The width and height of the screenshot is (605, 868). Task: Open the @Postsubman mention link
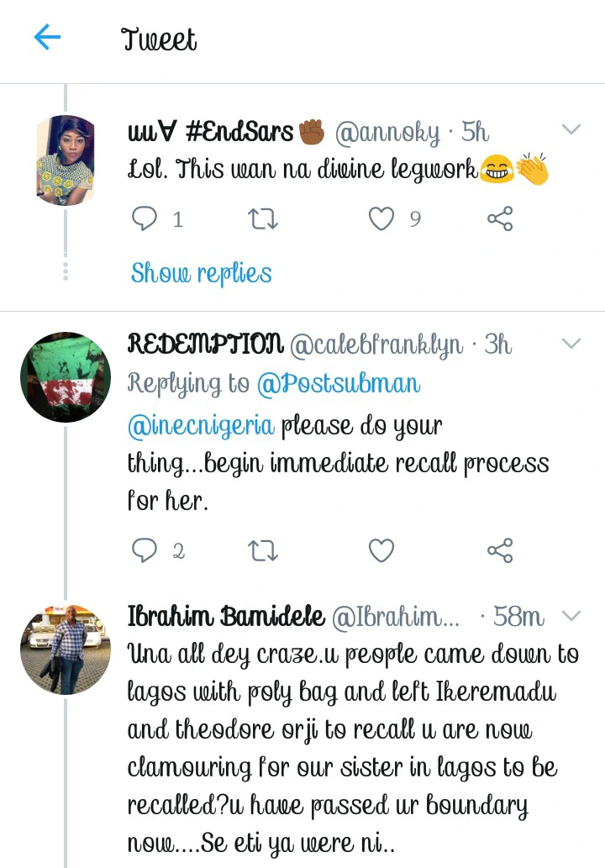coord(339,384)
